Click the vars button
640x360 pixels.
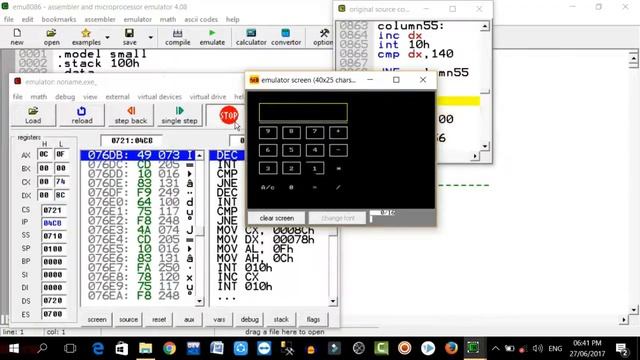[x=219, y=320]
